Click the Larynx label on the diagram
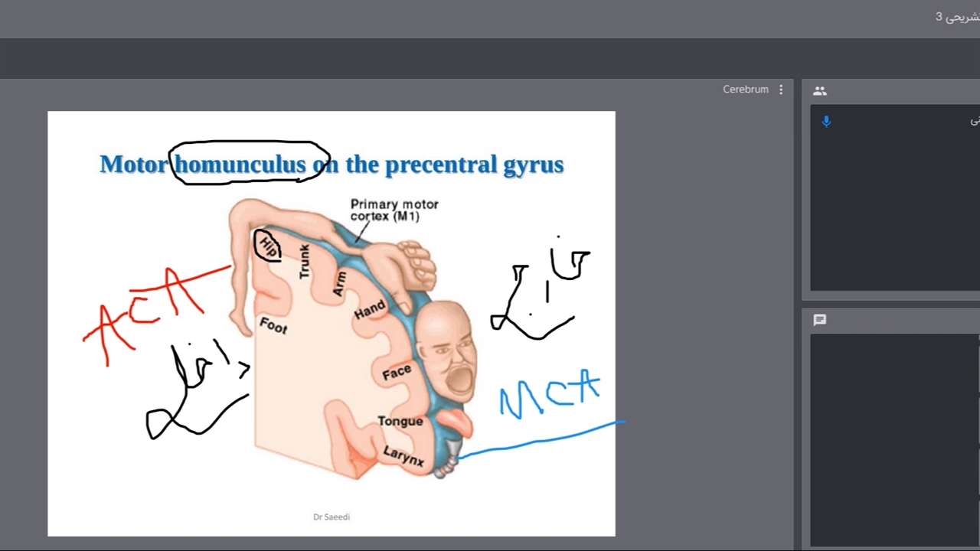This screenshot has width=980, height=551. pos(403,456)
